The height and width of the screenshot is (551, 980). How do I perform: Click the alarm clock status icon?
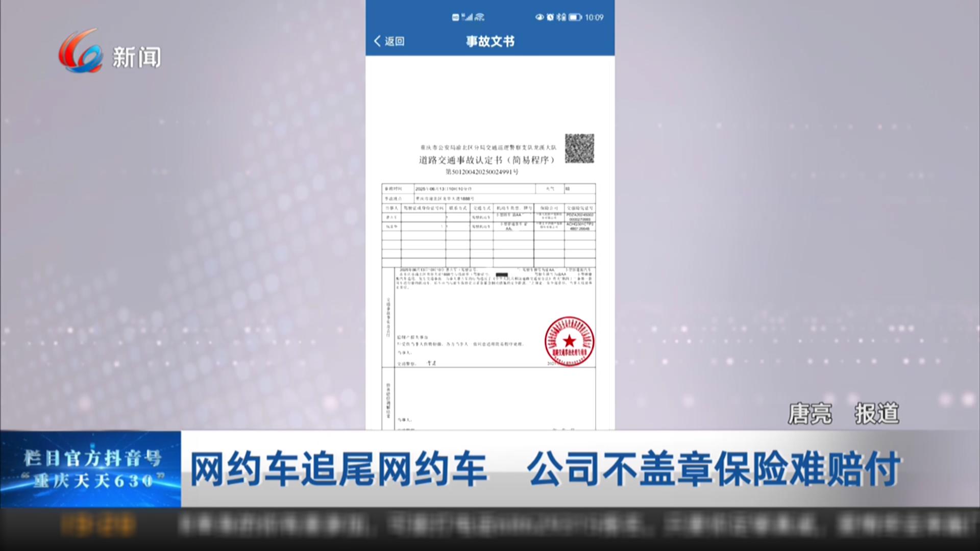pyautogui.click(x=550, y=17)
